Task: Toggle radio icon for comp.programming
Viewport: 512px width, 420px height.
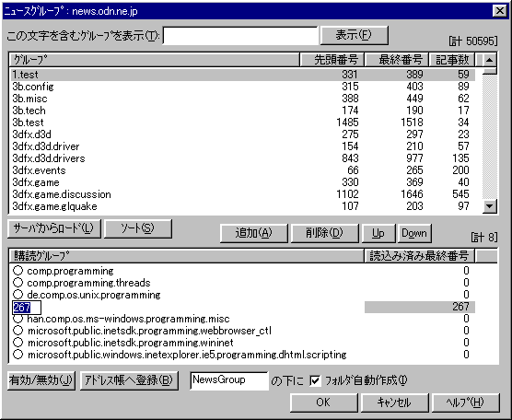Action: pos(18,271)
